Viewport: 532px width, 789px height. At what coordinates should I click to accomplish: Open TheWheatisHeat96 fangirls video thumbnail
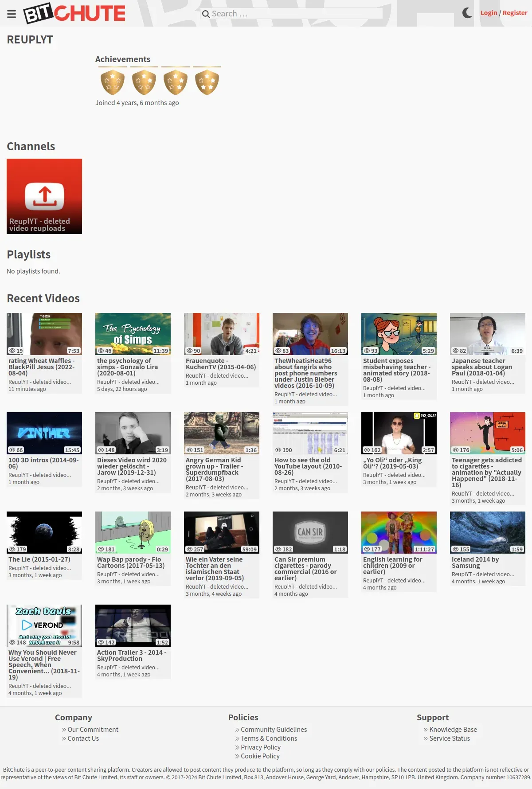click(x=310, y=334)
